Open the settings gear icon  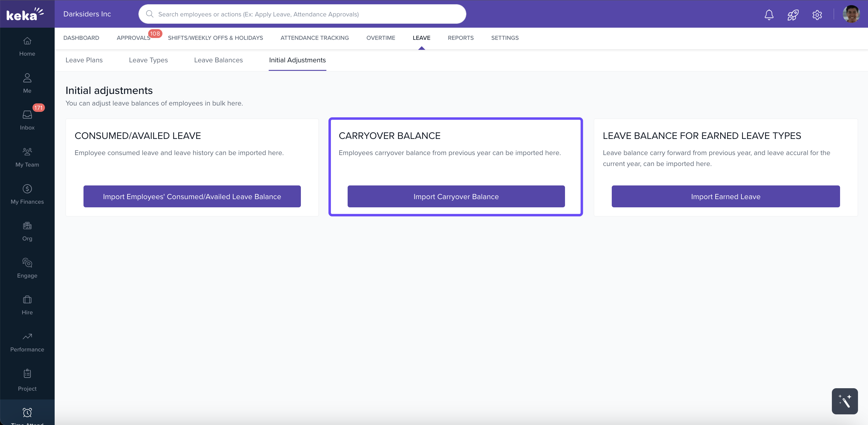(817, 15)
